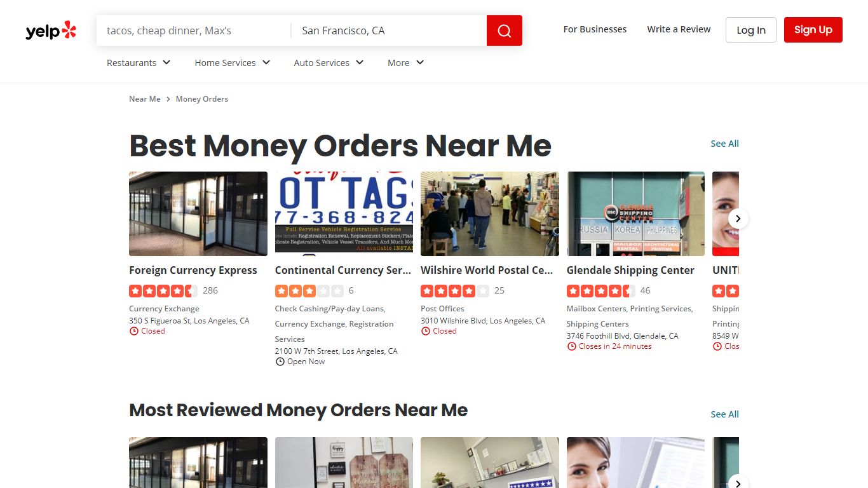Click the star rating for Wilshire World Postal Center
The width and height of the screenshot is (868, 488).
[455, 290]
